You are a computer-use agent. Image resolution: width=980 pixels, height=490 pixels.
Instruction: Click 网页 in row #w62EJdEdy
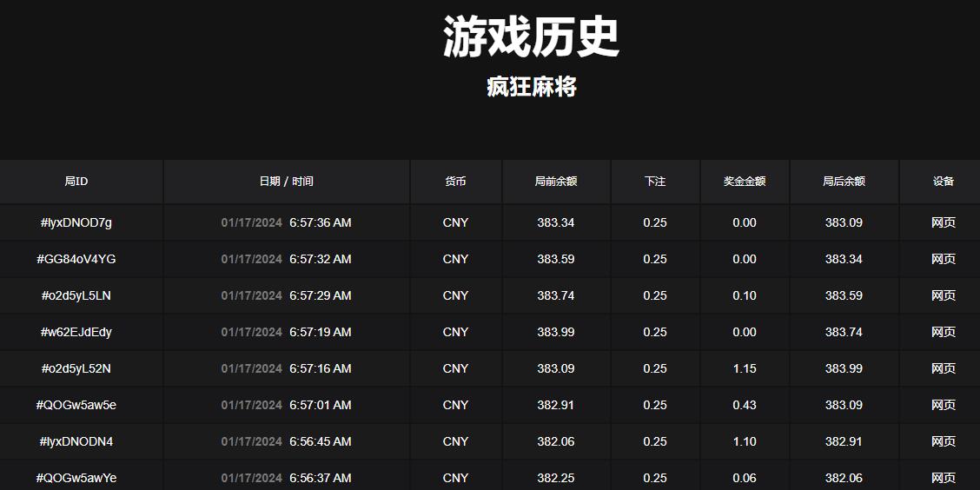[x=944, y=332]
